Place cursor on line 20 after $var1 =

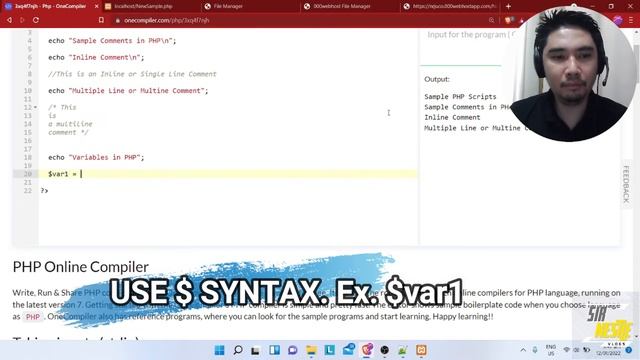[x=81, y=174]
